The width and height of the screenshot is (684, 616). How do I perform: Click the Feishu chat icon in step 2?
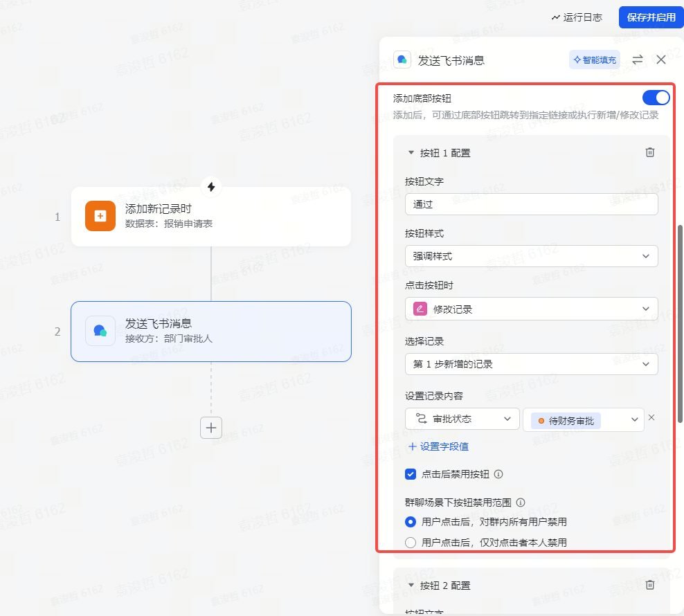click(x=100, y=331)
